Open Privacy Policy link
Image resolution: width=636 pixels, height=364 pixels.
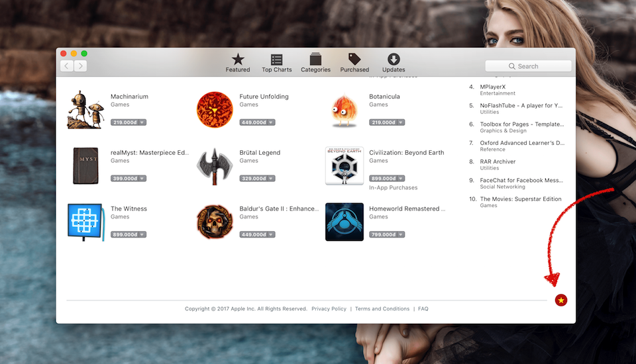[329, 309]
